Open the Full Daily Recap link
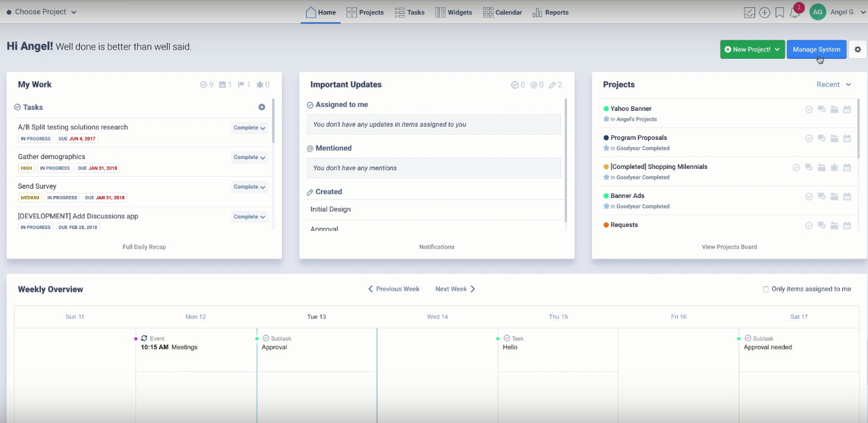The image size is (868, 423). (144, 247)
